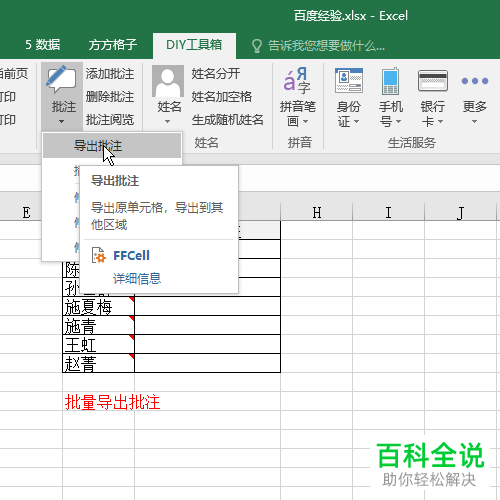Click the 更多 three-dots icon
Image resolution: width=500 pixels, height=500 pixels.
tap(475, 81)
